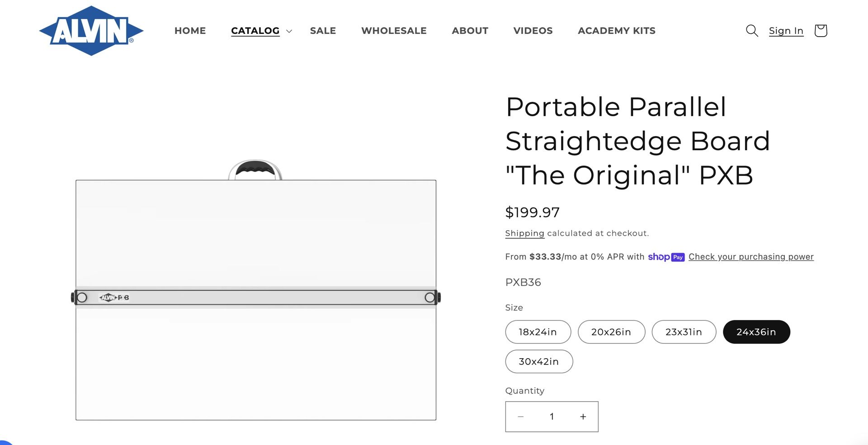
Task: Increase quantity with the plus icon
Action: (x=583, y=417)
